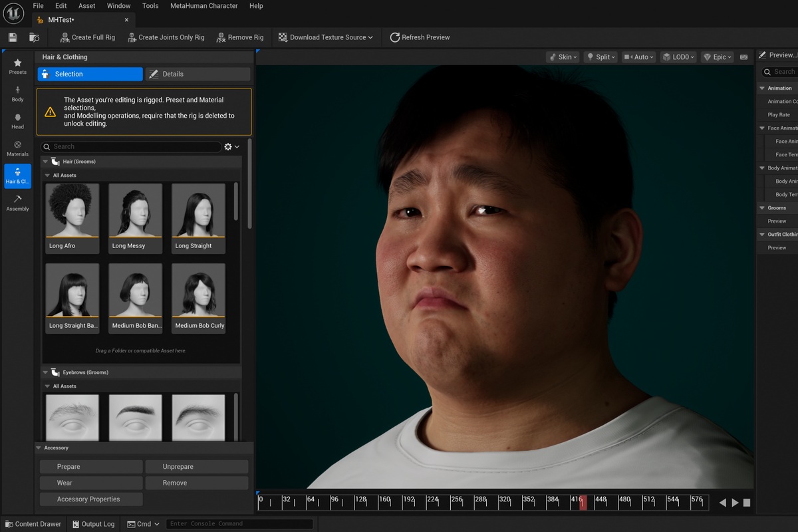
Task: Collapse All Assets under Hair
Action: click(47, 176)
